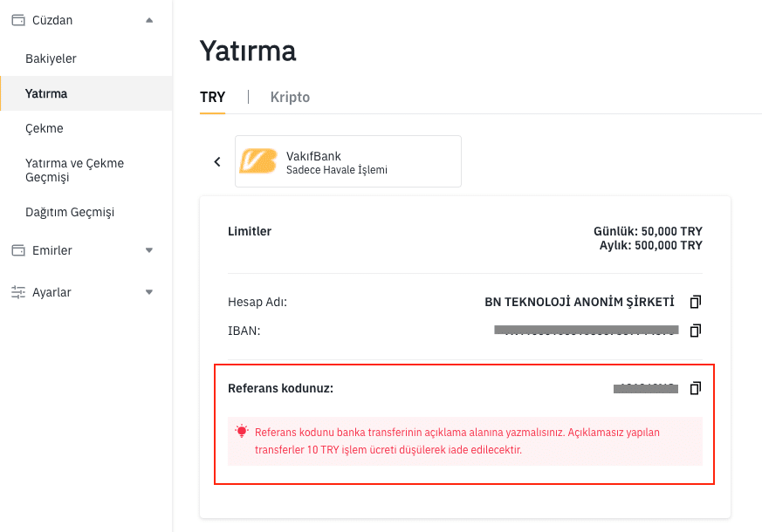
Task: Open Dağıtım Geçmişi page
Action: 70,212
